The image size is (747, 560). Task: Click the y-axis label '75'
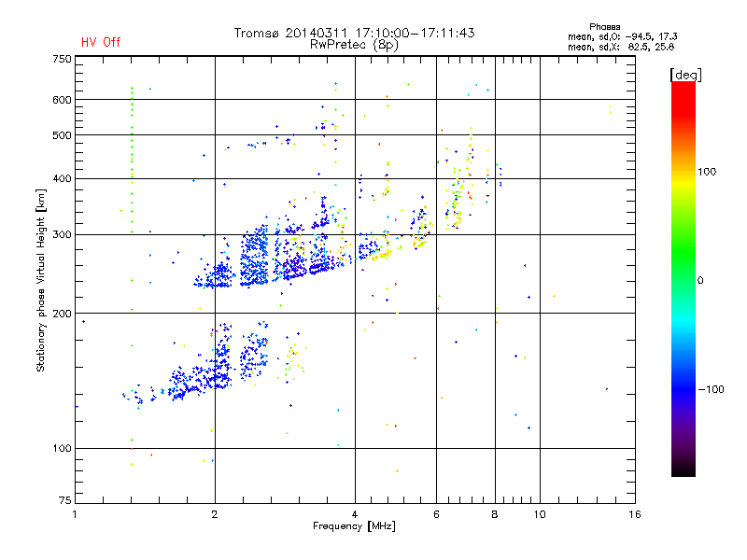pos(65,500)
